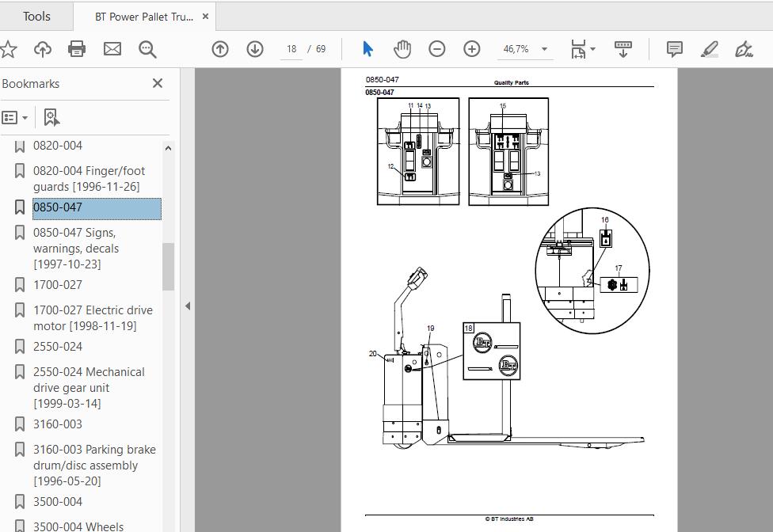Click the cloud upload icon

coord(43,49)
